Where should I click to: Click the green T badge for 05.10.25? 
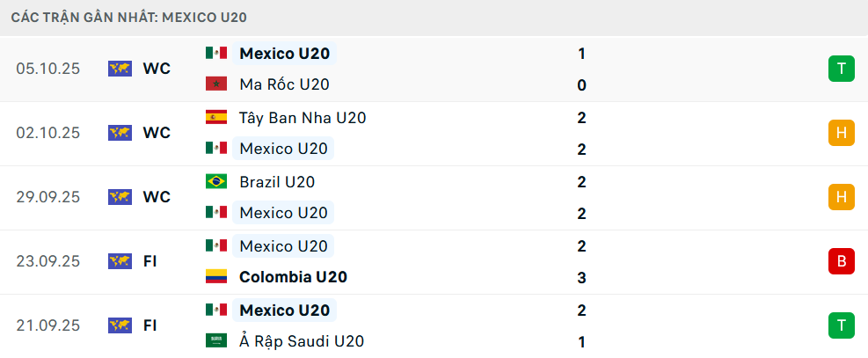(x=841, y=69)
